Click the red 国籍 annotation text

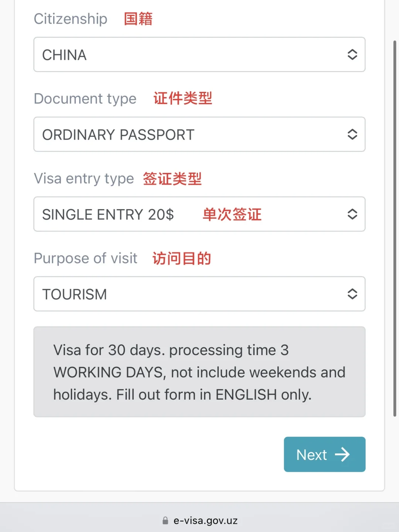coord(138,19)
